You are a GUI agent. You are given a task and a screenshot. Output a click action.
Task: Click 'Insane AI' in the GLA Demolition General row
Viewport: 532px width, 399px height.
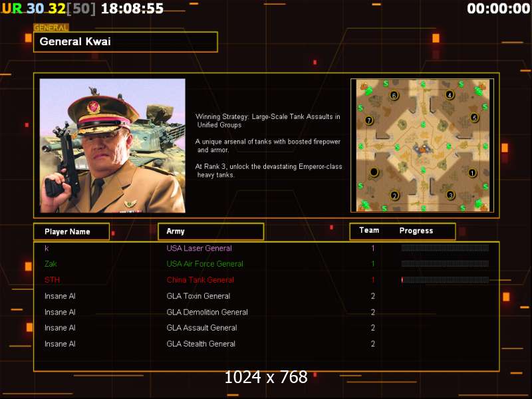[x=60, y=312]
